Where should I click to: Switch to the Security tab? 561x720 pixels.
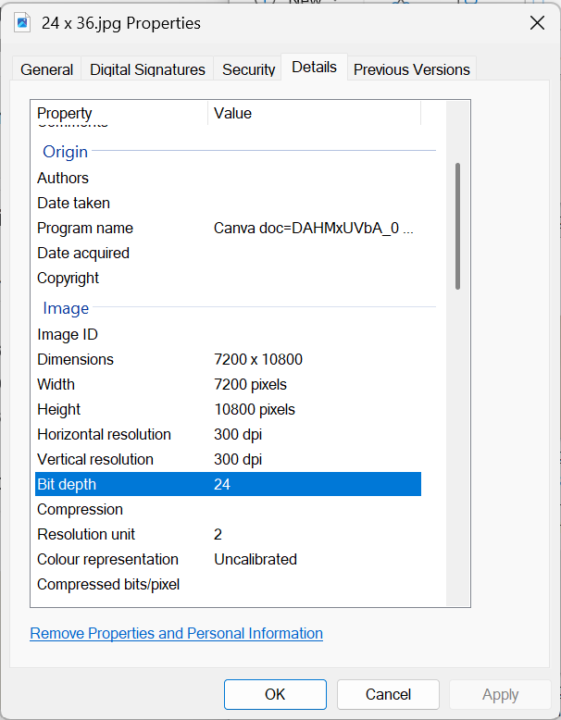point(248,69)
